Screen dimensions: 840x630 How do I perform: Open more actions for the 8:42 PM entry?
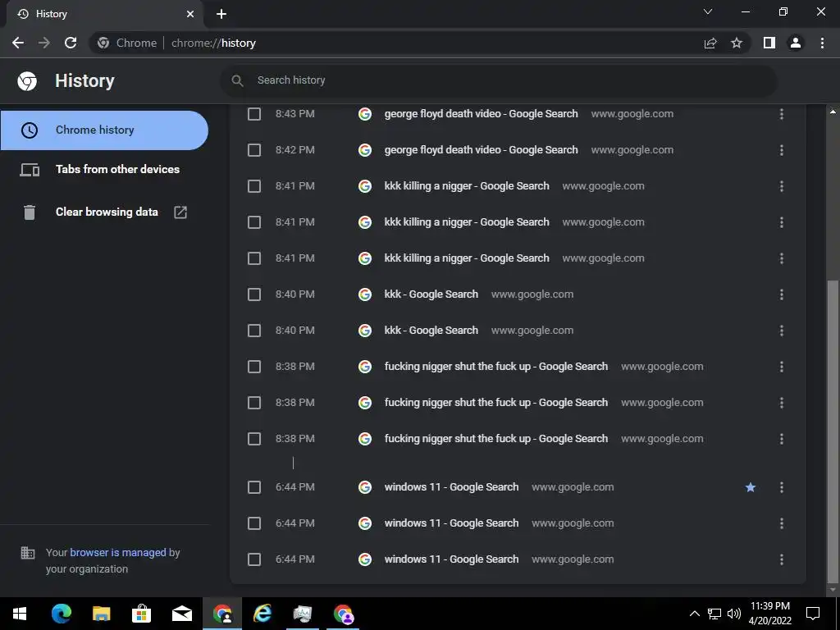(x=782, y=150)
